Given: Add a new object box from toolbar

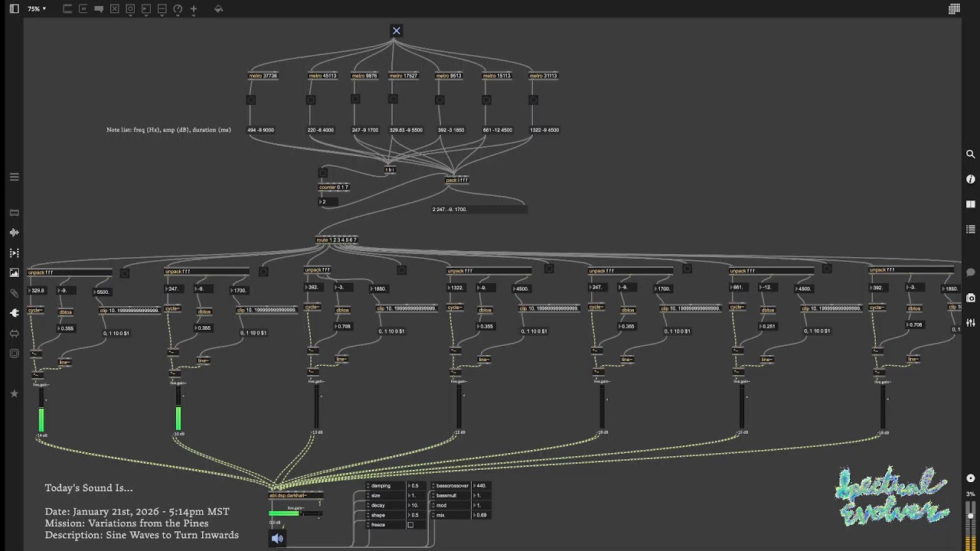Looking at the screenshot, I should 67,9.
